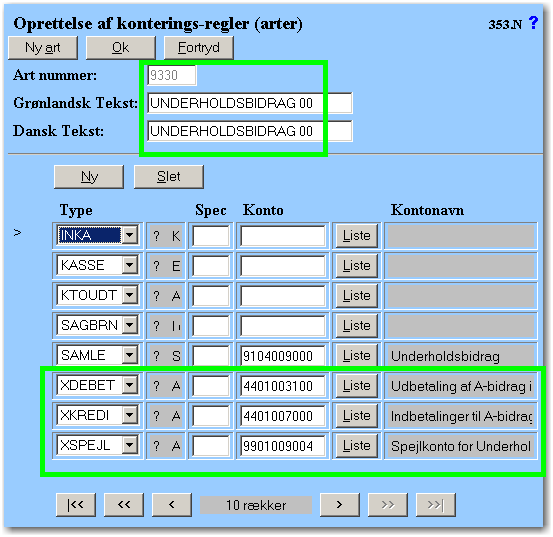Confirm with the Ok button
Screen dimensions: 553x537
point(121,48)
